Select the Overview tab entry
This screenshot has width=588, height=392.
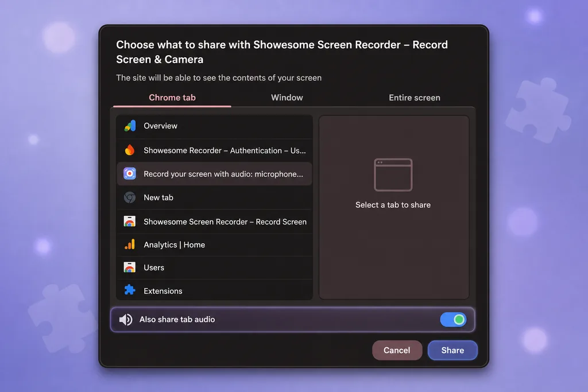[x=215, y=126]
